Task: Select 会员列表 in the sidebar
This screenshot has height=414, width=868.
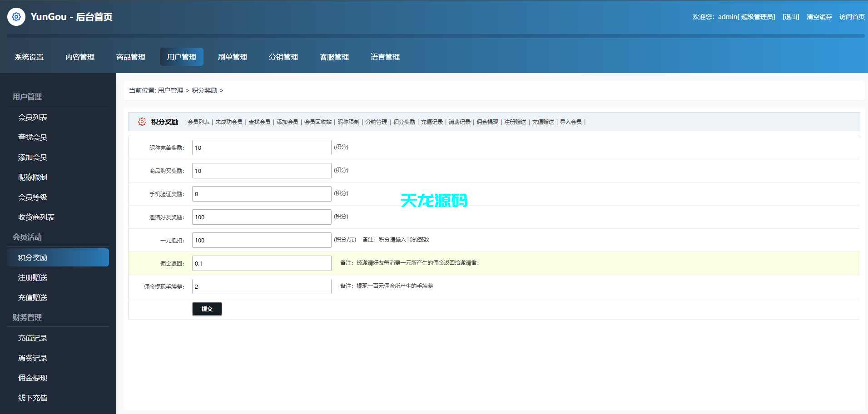Action: click(32, 117)
